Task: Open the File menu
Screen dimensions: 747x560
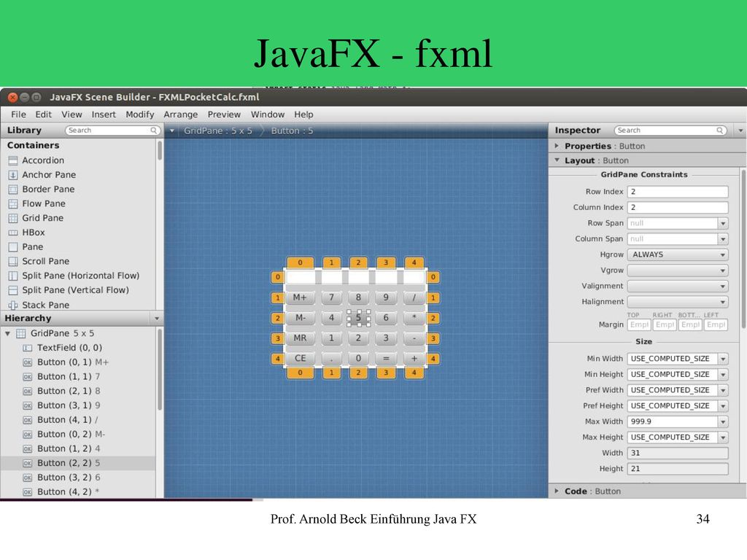Action: (18, 114)
